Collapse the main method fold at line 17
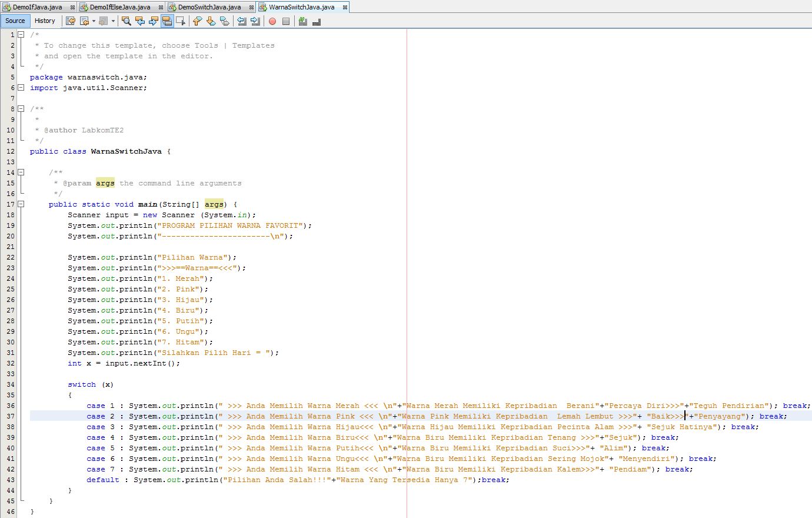 (21, 204)
